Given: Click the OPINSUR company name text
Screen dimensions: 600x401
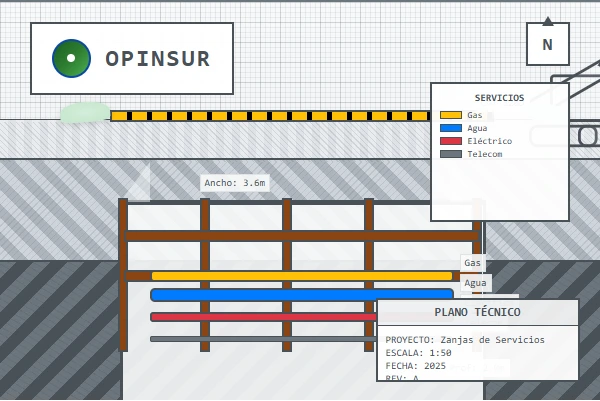Looking at the screenshot, I should (x=158, y=59).
